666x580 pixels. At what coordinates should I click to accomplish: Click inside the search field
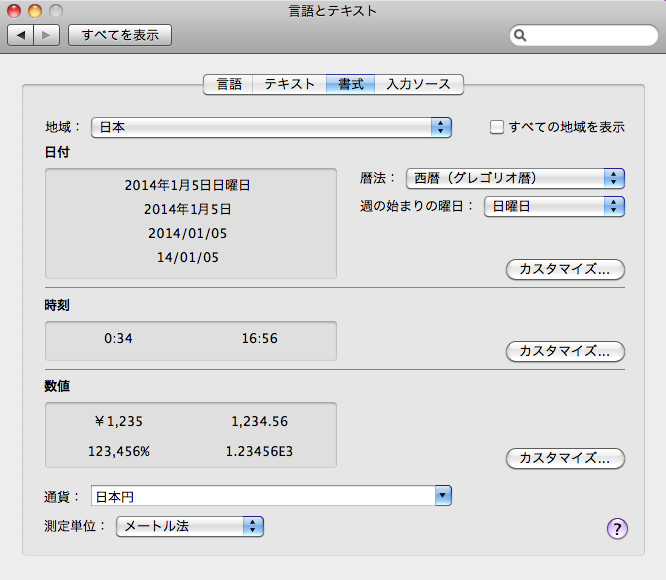(590, 36)
